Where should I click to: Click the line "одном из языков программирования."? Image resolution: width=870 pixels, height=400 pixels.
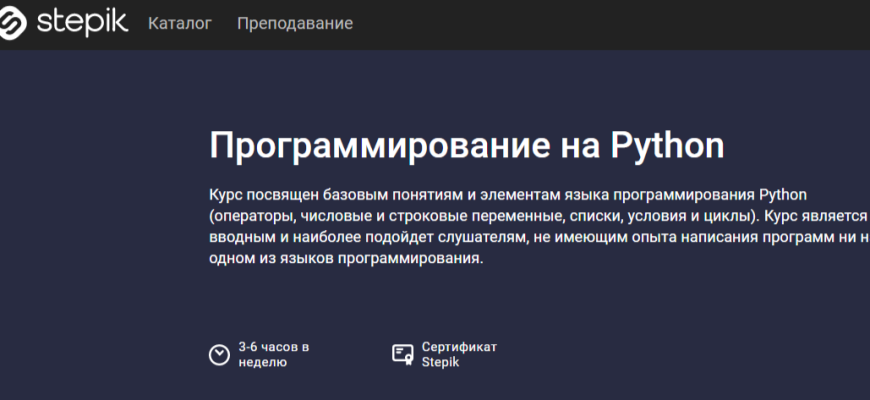tap(346, 259)
